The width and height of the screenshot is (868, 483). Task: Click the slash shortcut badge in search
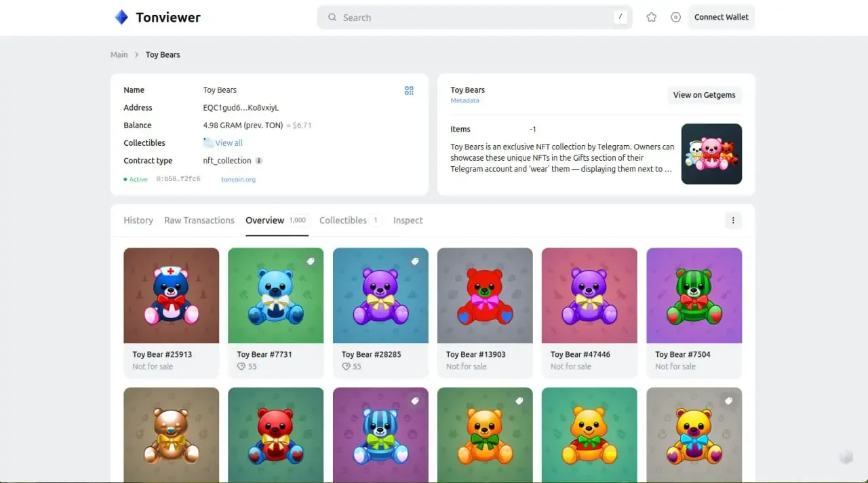point(620,18)
